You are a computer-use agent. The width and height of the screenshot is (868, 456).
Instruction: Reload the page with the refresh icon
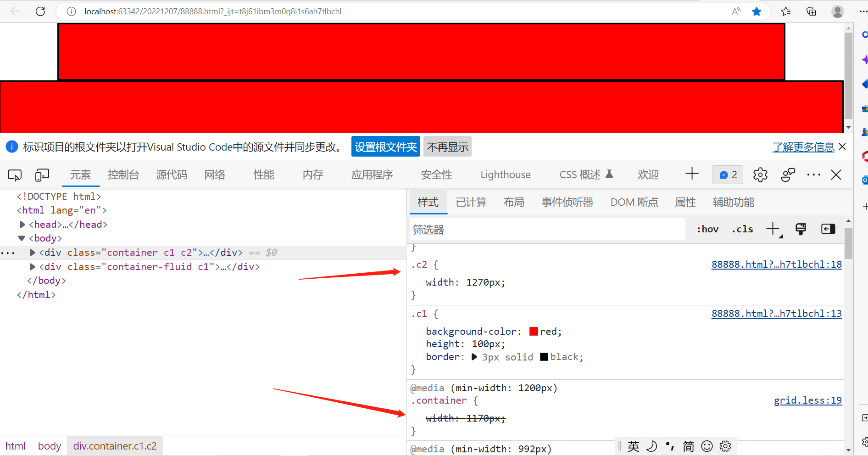pyautogui.click(x=40, y=11)
